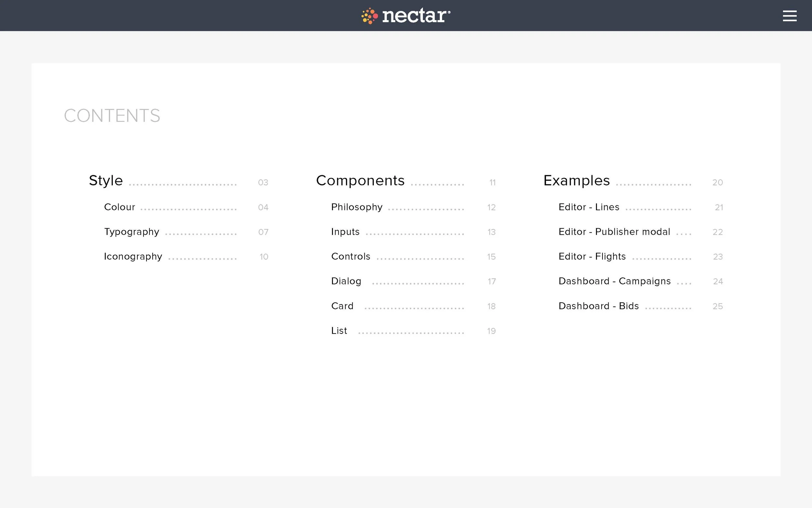This screenshot has width=812, height=508.
Task: Go to the Colour entry
Action: (x=120, y=207)
